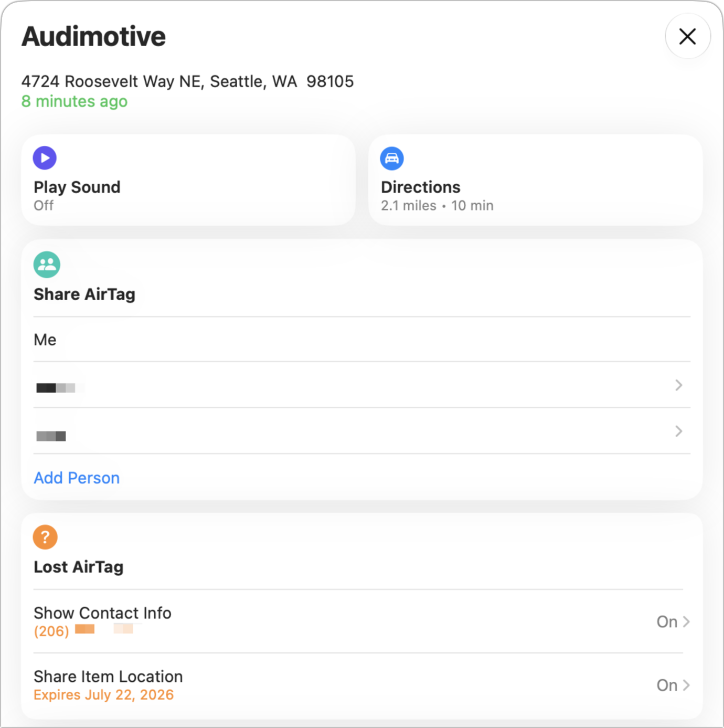The image size is (724, 728).
Task: Add a person to share the AirTag
Action: click(x=77, y=478)
